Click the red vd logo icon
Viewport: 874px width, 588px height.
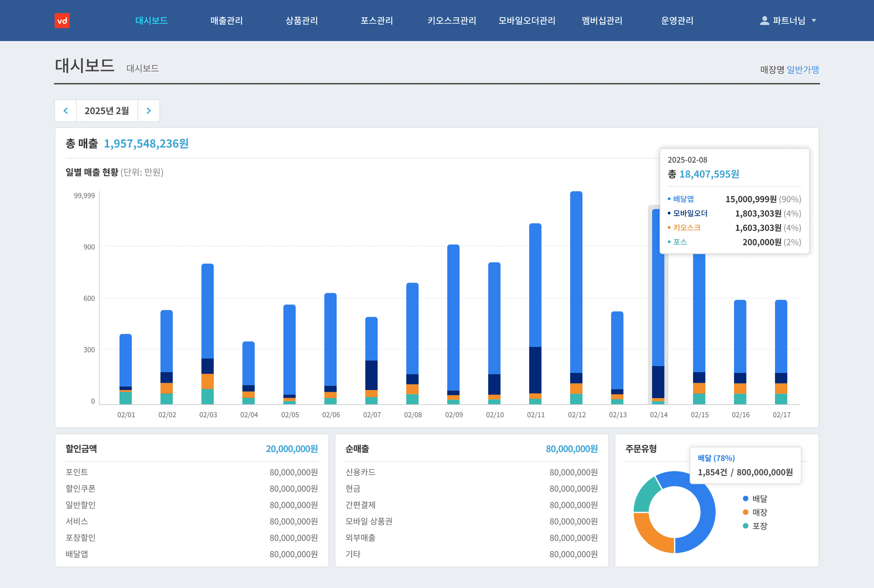tap(62, 20)
